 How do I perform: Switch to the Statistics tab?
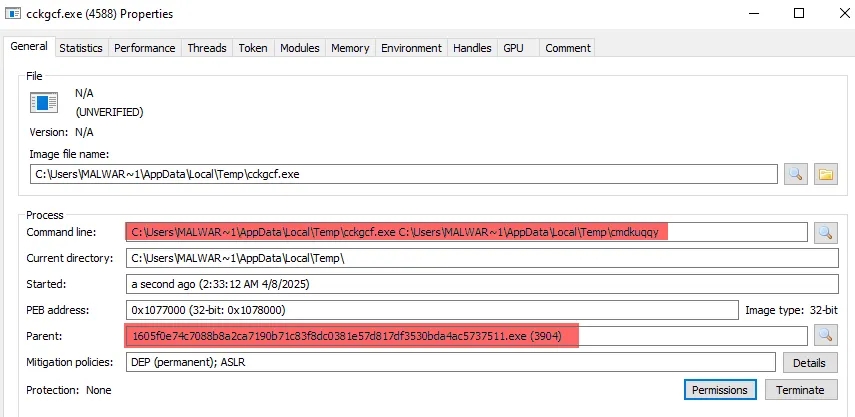pyautogui.click(x=81, y=48)
